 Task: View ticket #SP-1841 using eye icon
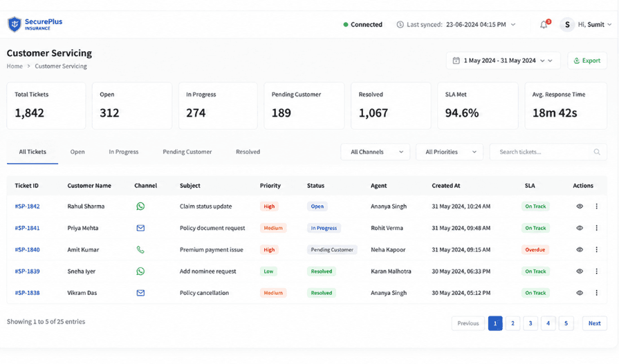(x=580, y=228)
